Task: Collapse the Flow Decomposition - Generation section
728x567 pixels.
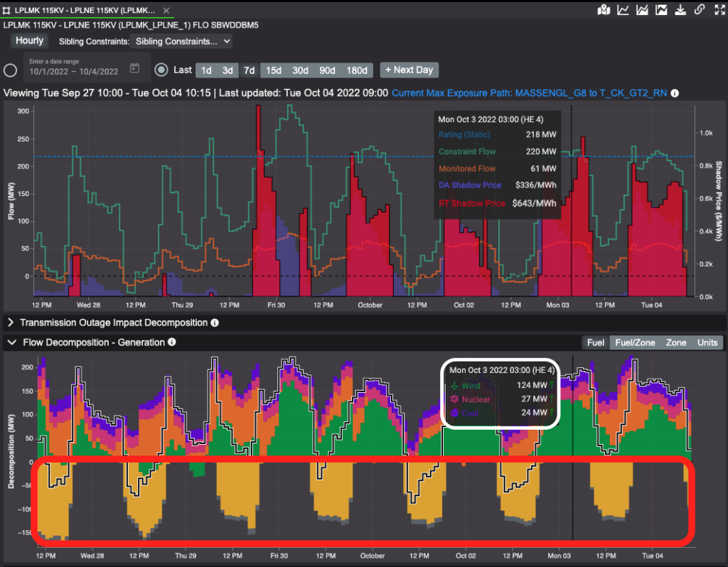Action: tap(11, 342)
